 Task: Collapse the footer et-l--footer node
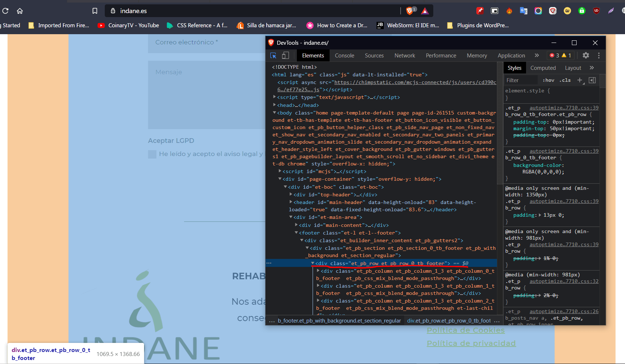point(296,232)
